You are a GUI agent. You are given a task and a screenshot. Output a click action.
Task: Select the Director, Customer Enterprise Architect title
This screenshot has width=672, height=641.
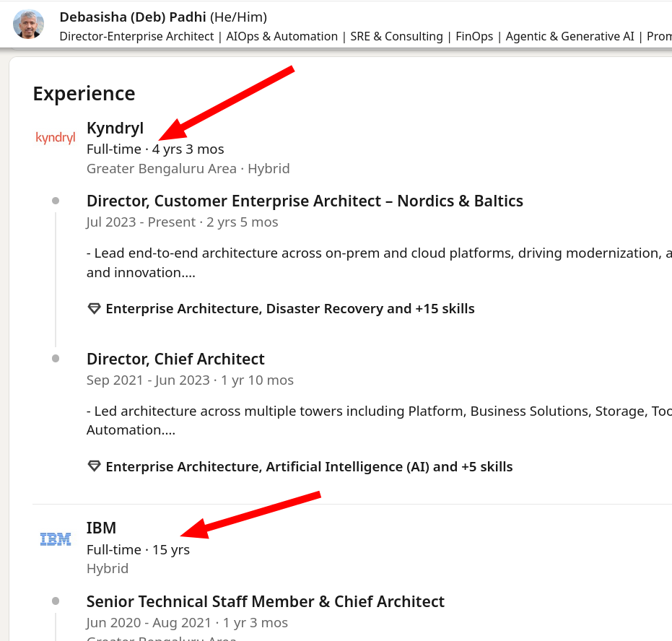(305, 201)
